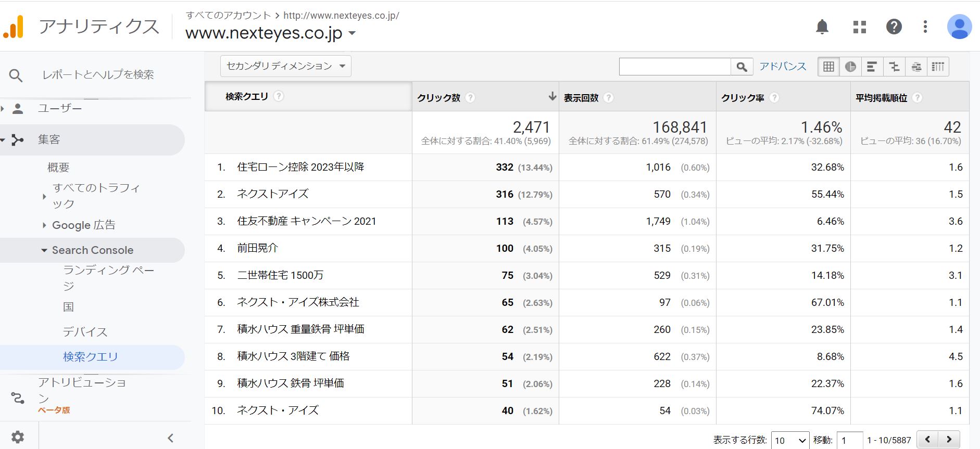Go to the next page of results

(x=949, y=440)
